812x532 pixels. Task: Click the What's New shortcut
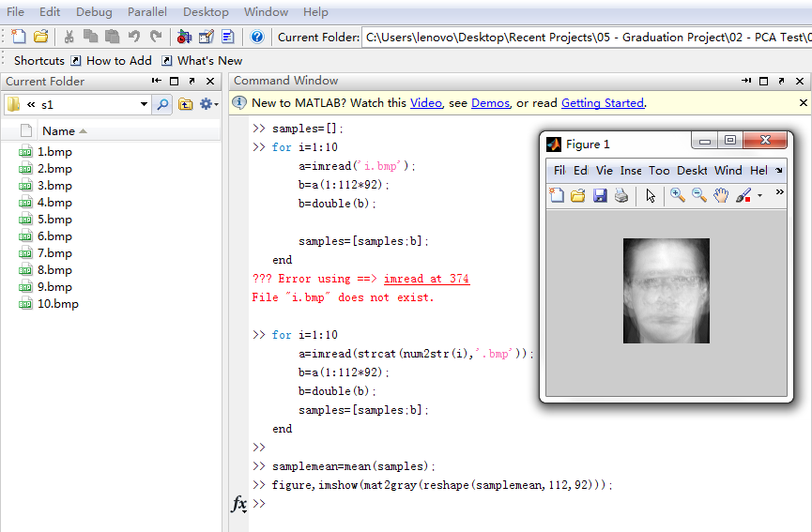click(202, 61)
